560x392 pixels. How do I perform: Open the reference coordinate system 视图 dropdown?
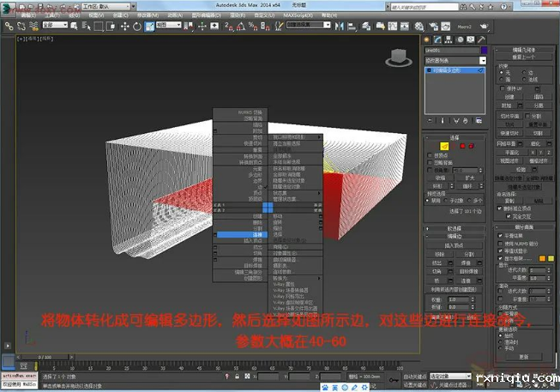click(x=169, y=25)
